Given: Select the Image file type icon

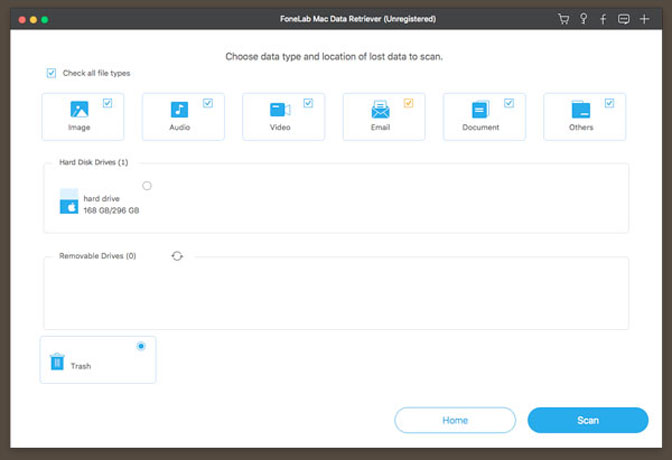Looking at the screenshot, I should coord(79,109).
